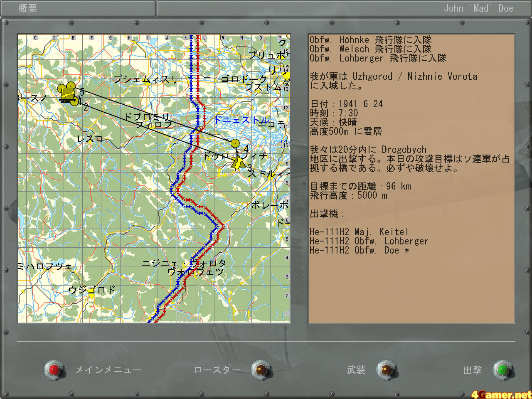Click the line 'Obfw. Höhnke 飛行隊に入隊'
The width and height of the screenshot is (532, 399).
[371, 40]
